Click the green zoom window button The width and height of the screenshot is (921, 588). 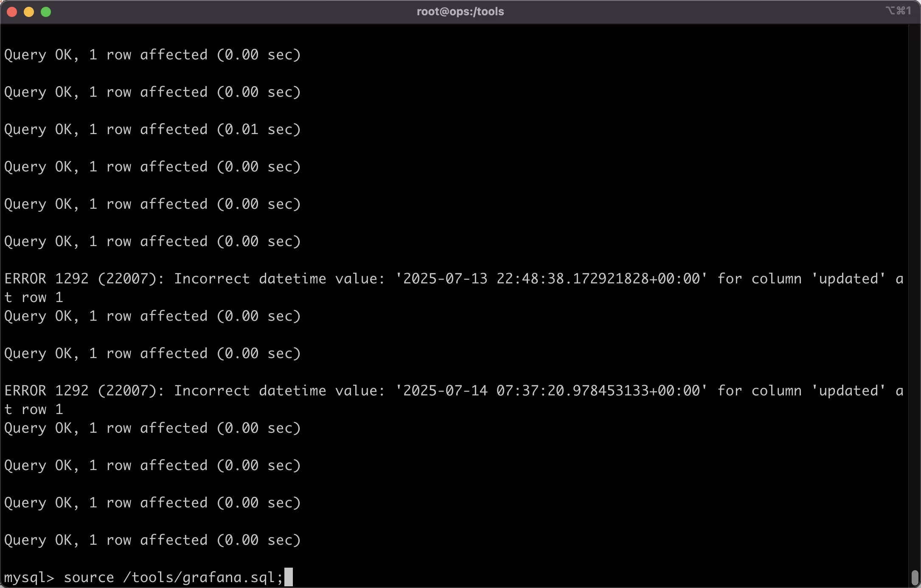(46, 12)
